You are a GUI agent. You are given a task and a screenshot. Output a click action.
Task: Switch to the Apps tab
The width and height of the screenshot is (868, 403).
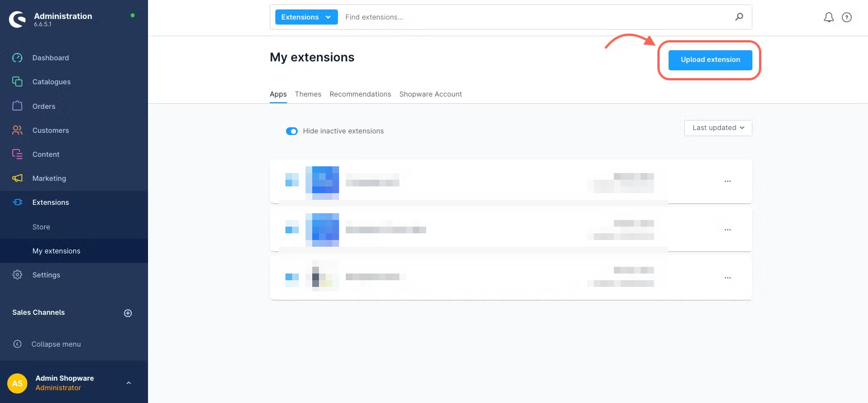pos(278,94)
